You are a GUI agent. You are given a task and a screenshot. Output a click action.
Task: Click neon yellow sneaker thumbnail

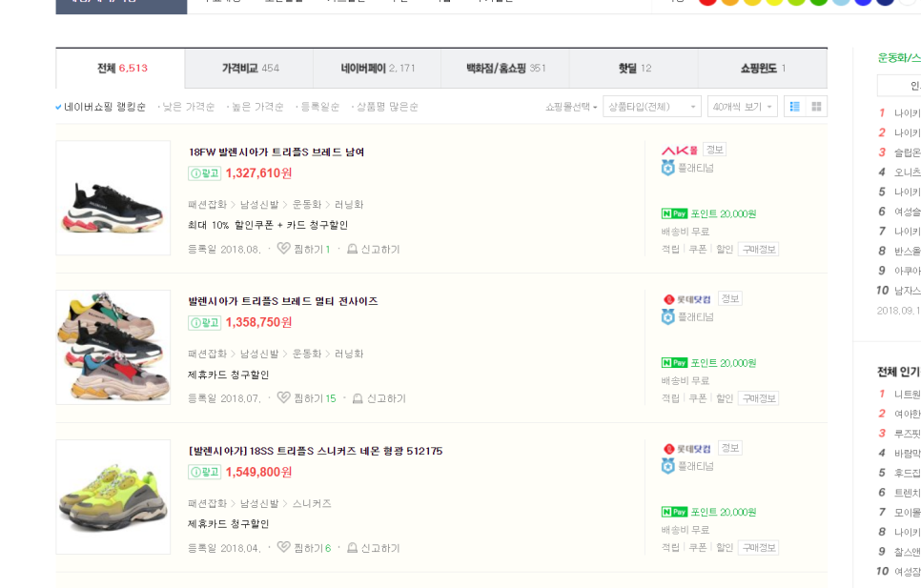(113, 497)
